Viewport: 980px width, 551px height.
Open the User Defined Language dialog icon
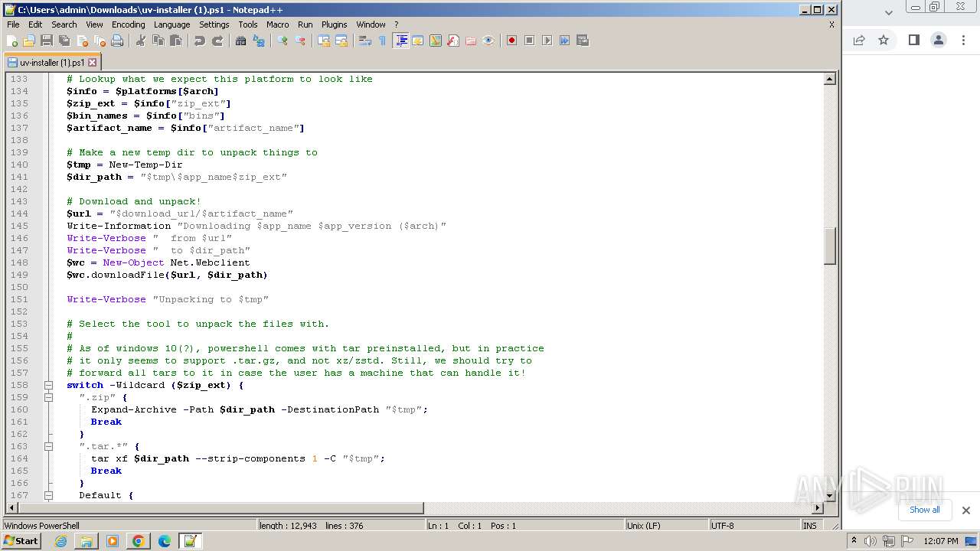pos(418,41)
